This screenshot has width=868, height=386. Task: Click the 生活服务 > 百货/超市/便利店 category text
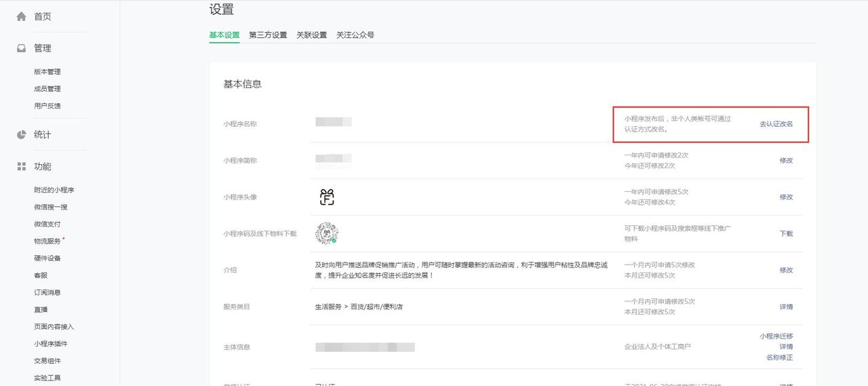[359, 307]
